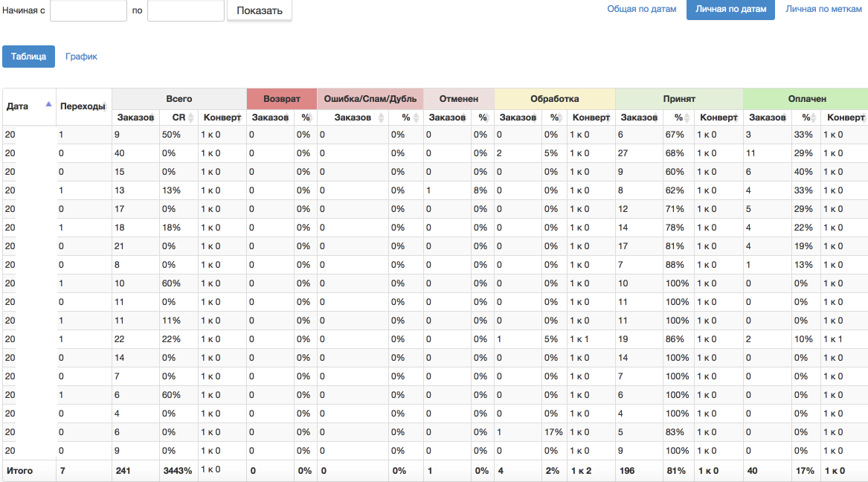Click the Начиная с date field
Viewport: 868px width, 482px height.
(89, 10)
